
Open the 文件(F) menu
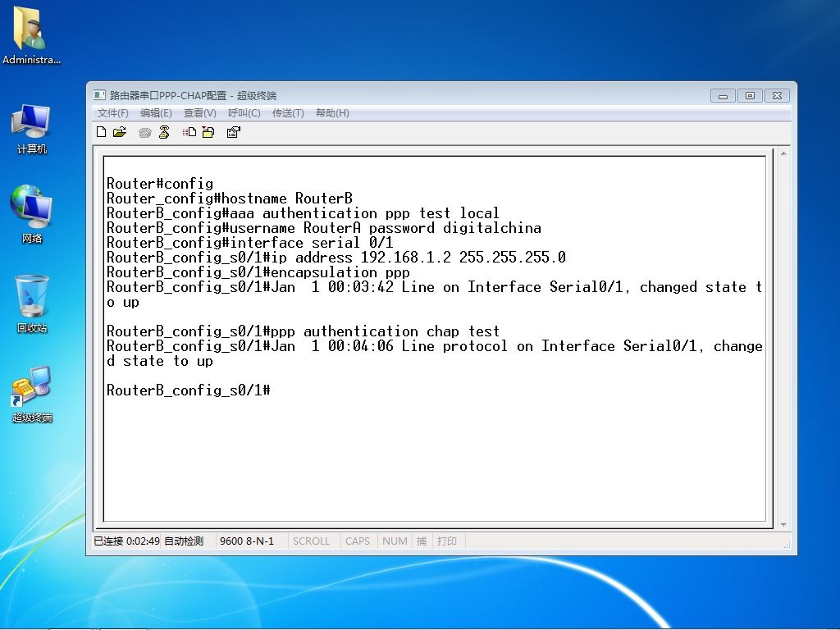click(x=112, y=113)
